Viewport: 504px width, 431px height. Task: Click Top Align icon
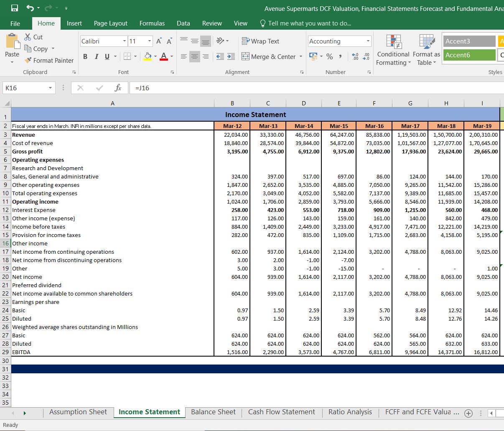point(184,41)
